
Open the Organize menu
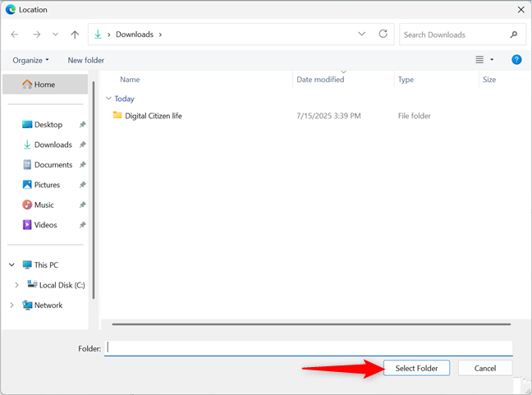[x=30, y=60]
